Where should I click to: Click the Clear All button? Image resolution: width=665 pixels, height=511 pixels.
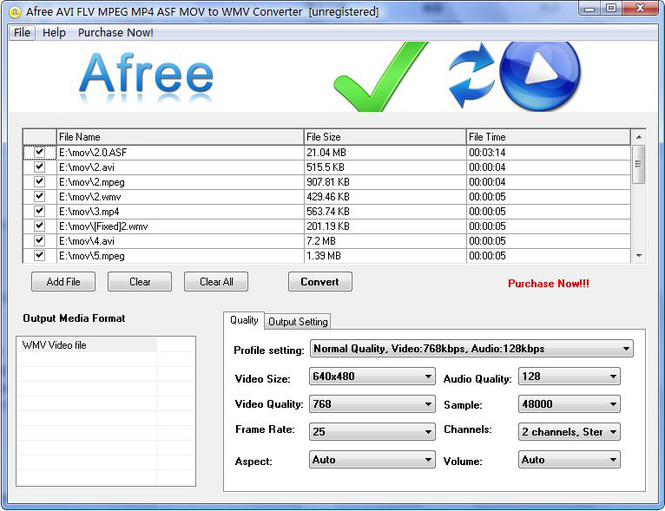click(x=216, y=282)
